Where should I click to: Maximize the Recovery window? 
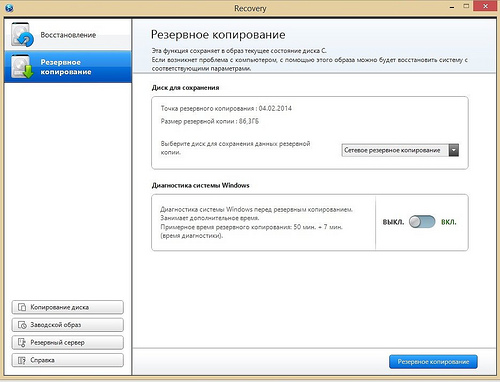click(x=466, y=6)
